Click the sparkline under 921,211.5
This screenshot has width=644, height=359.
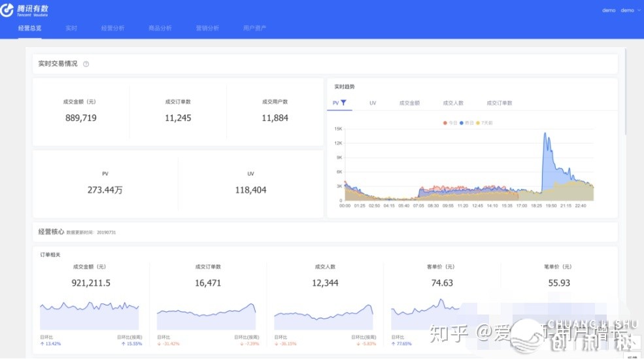(89, 315)
